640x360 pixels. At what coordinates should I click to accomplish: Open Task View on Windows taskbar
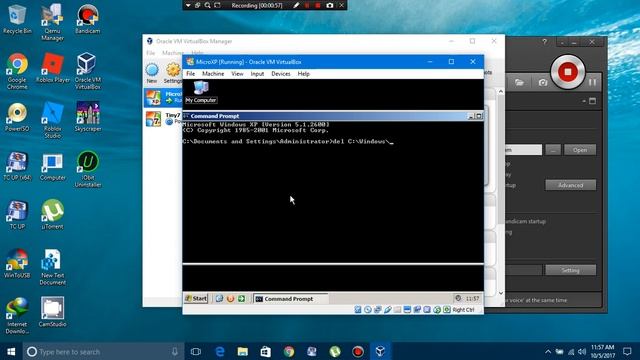(196, 351)
